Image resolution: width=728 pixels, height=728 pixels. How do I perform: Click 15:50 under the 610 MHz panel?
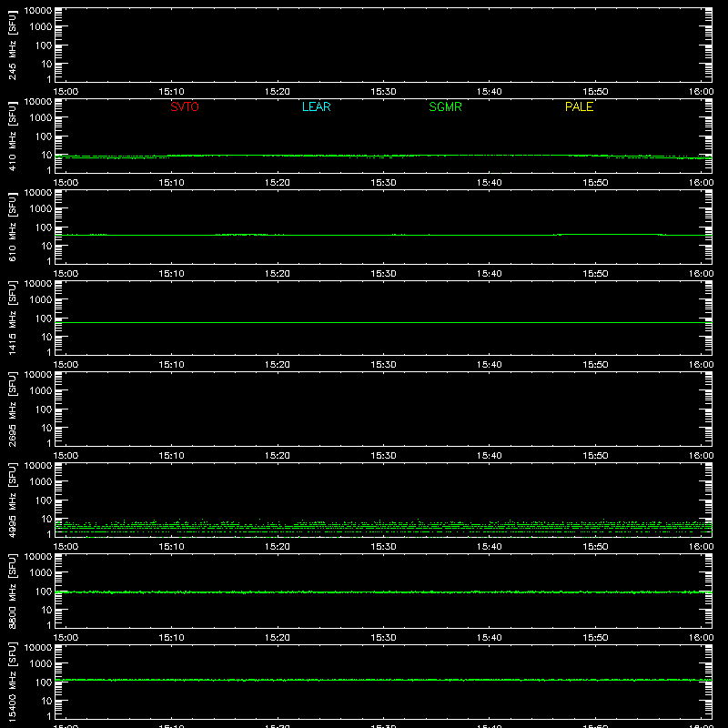pos(595,274)
